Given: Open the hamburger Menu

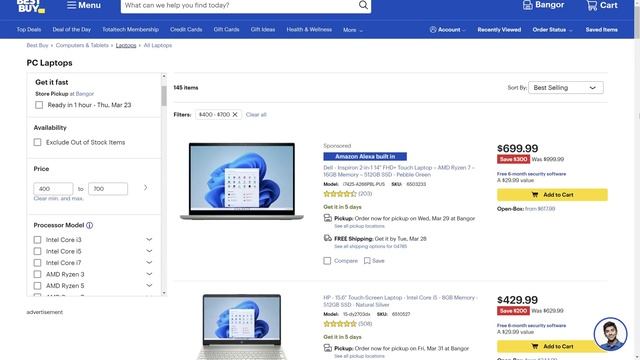Looking at the screenshot, I should 84,5.
